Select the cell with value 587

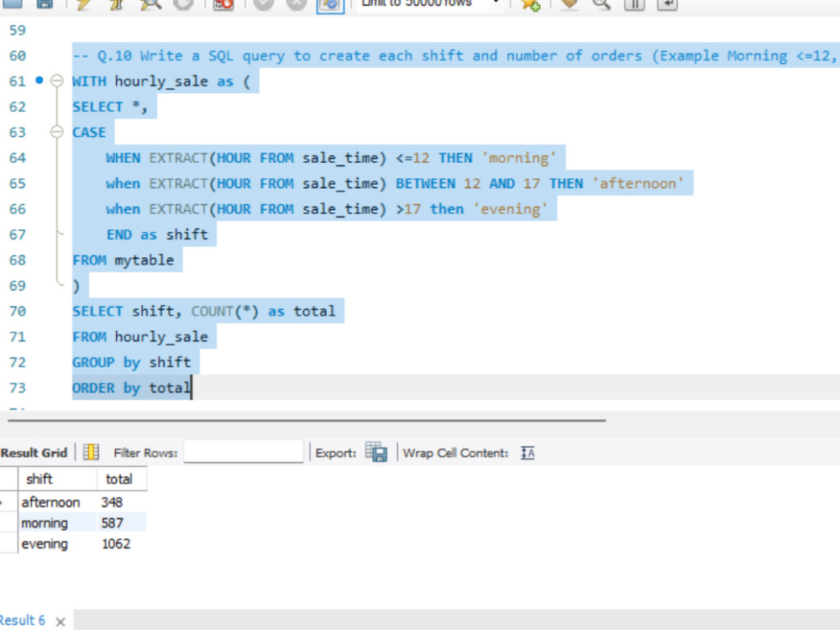click(x=122, y=522)
